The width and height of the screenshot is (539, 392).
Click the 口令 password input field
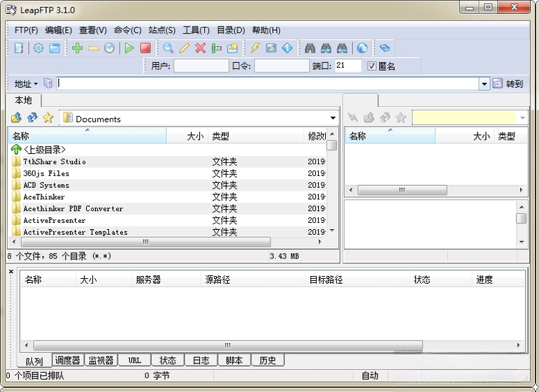pos(282,66)
